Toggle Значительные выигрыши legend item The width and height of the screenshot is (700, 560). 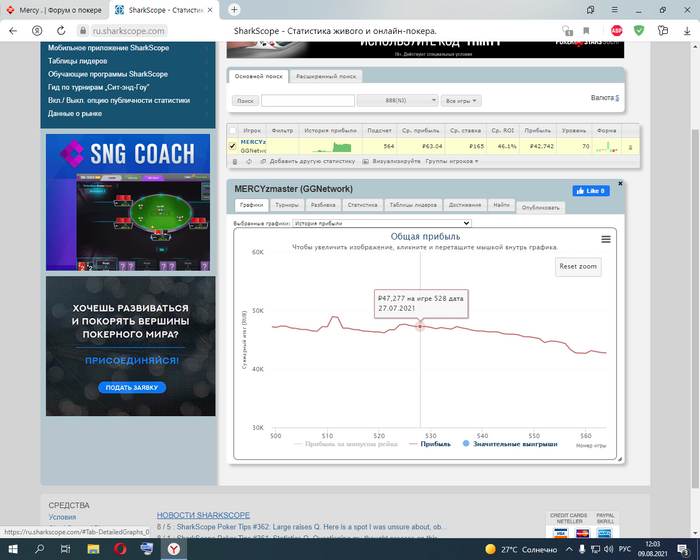(x=510, y=444)
